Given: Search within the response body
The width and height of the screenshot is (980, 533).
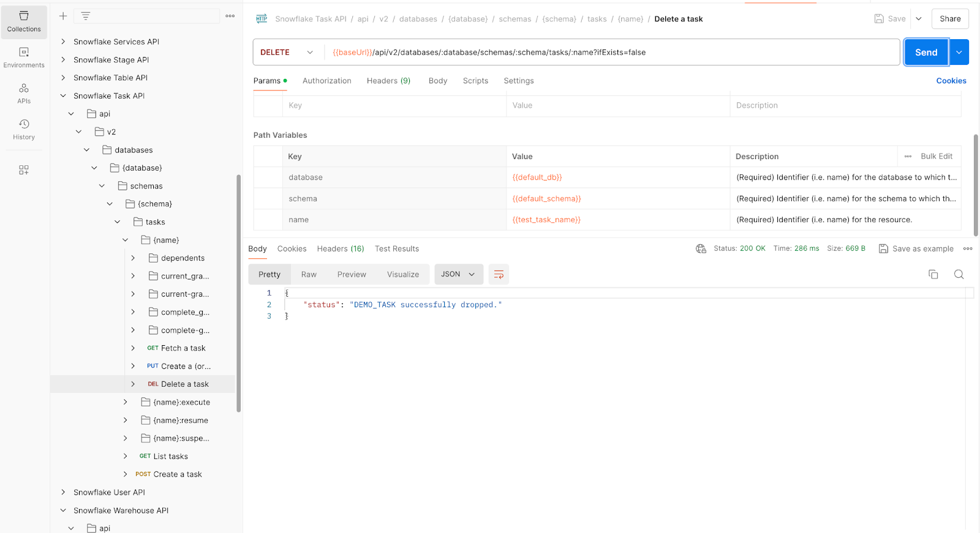Looking at the screenshot, I should pos(959,274).
